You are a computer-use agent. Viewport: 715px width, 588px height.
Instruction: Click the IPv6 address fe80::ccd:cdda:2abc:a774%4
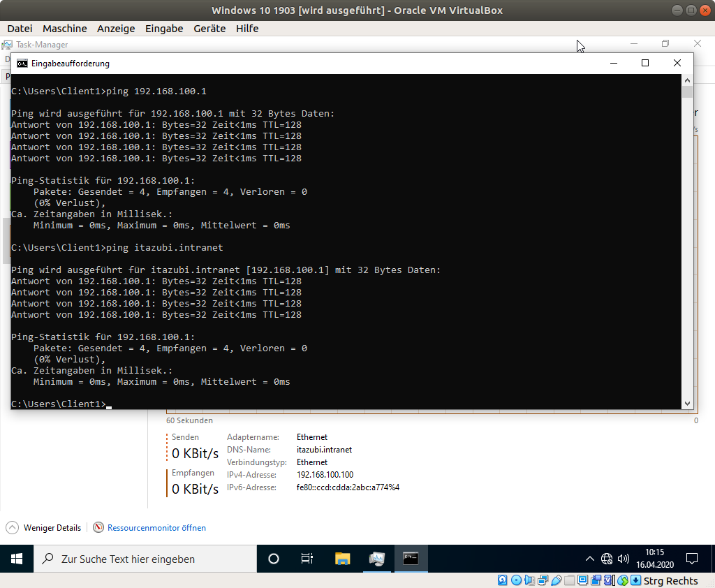[348, 487]
